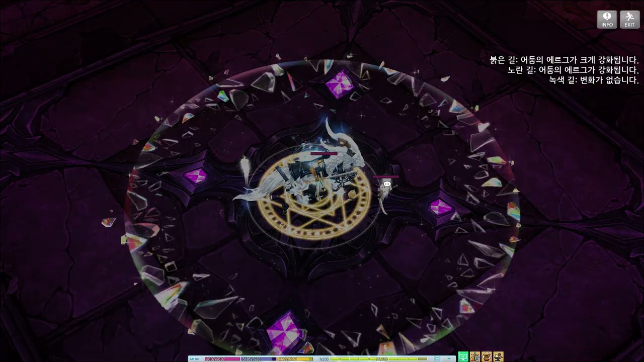This screenshot has height=362, width=644.
Task: Click the brown cauldron icon
Action: 487,357
